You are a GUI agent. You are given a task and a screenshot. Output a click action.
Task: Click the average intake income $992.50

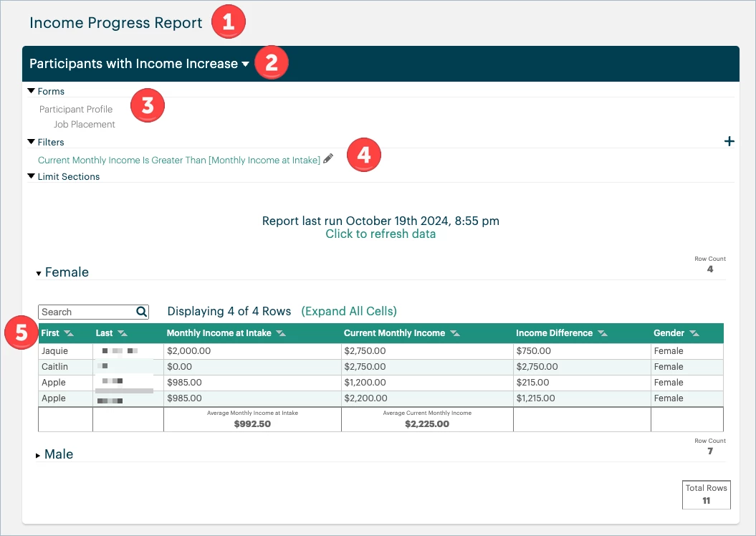point(252,424)
